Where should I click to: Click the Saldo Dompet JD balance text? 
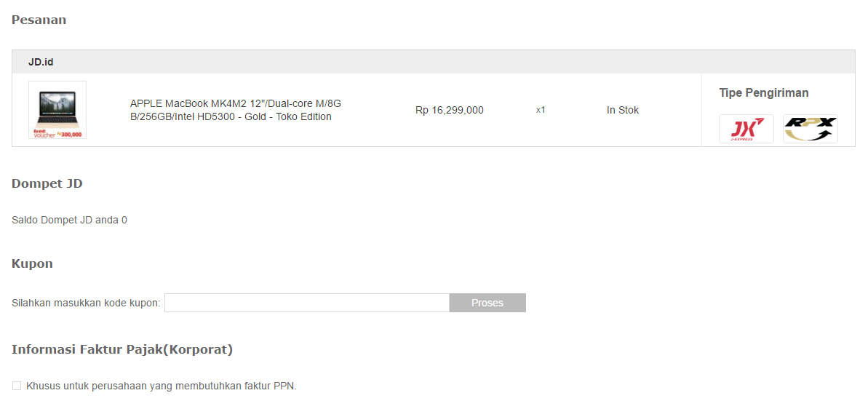click(69, 220)
